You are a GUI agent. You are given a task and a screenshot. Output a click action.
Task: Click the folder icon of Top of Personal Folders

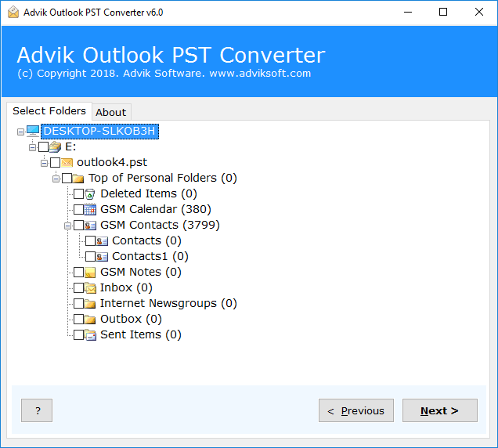(x=78, y=179)
